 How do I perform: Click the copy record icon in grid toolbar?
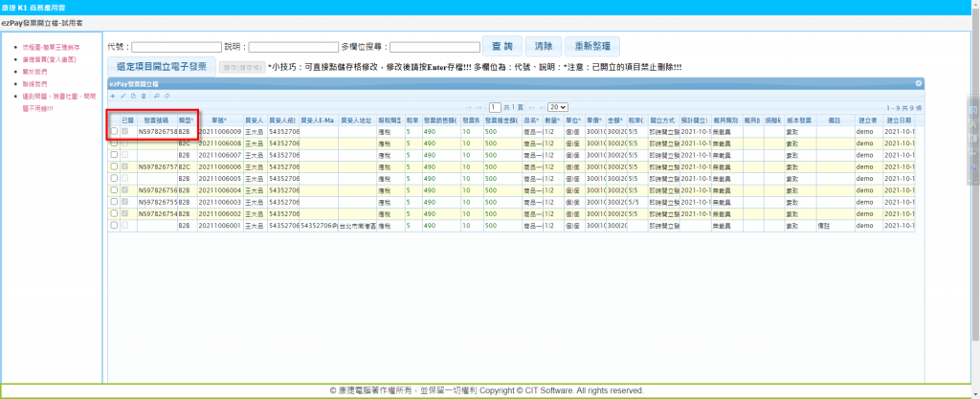[x=134, y=96]
